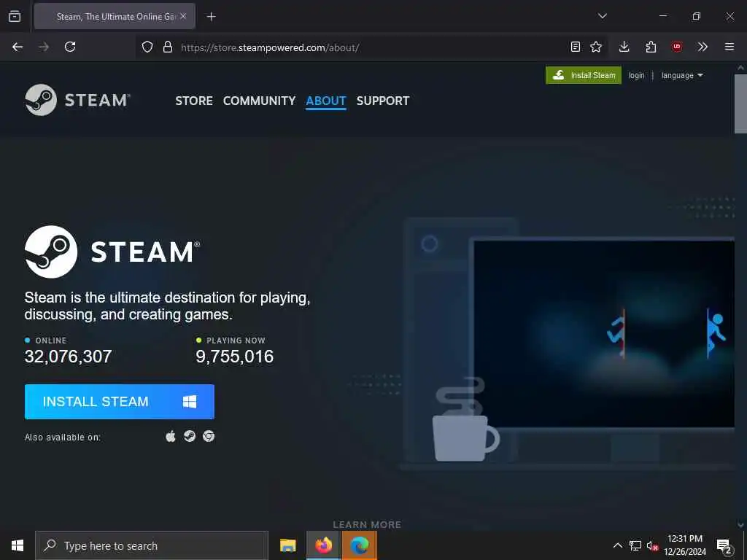The image size is (747, 560).
Task: Bookmark this page with the star
Action: (x=596, y=47)
